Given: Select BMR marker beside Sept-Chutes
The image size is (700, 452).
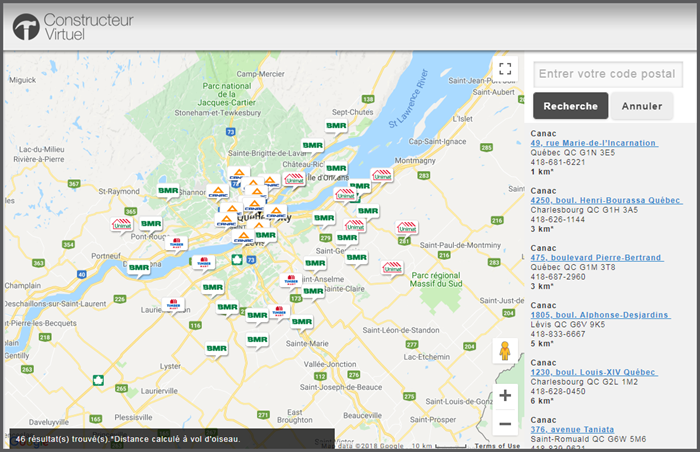Looking at the screenshot, I should [336, 126].
